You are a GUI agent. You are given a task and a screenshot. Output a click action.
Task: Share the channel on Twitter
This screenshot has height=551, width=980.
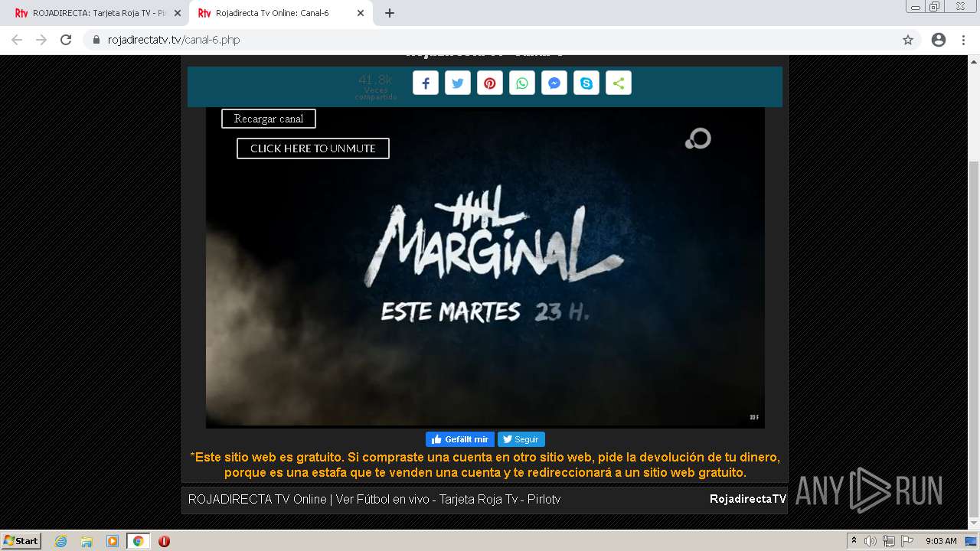(x=458, y=83)
